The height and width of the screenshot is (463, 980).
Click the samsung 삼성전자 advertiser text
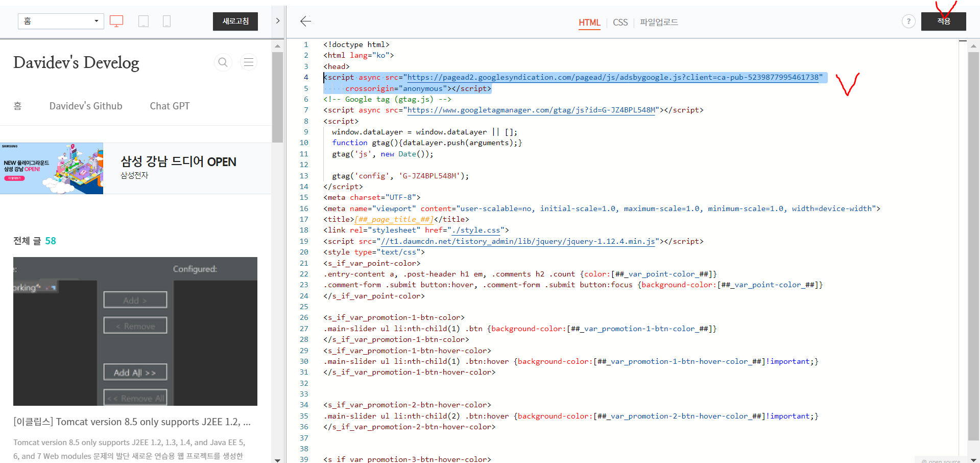click(134, 175)
